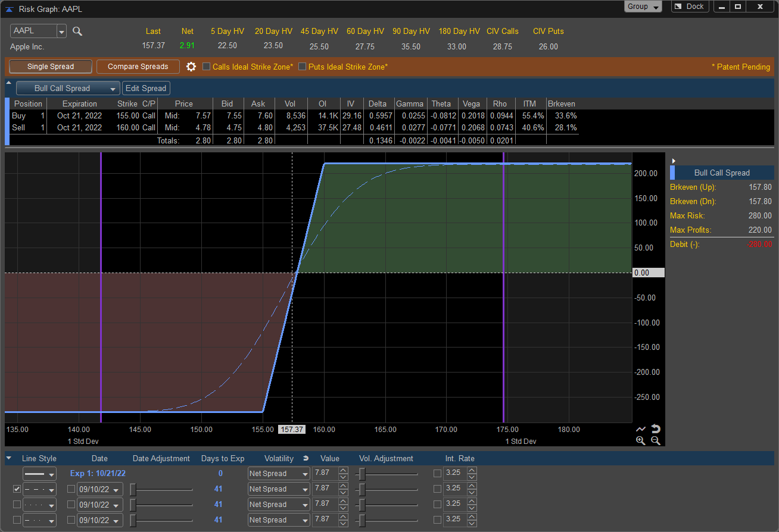Check Int. Rate checkbox in last row
This screenshot has height=532, width=779.
coord(438,520)
